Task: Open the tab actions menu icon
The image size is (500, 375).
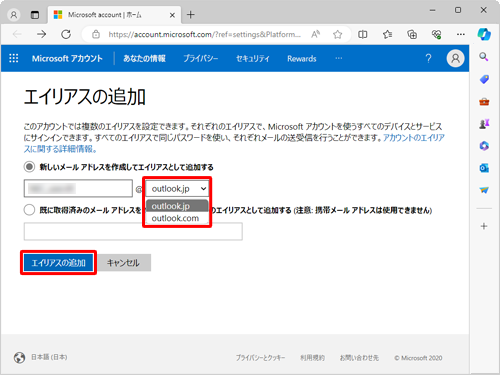Action: [35, 15]
